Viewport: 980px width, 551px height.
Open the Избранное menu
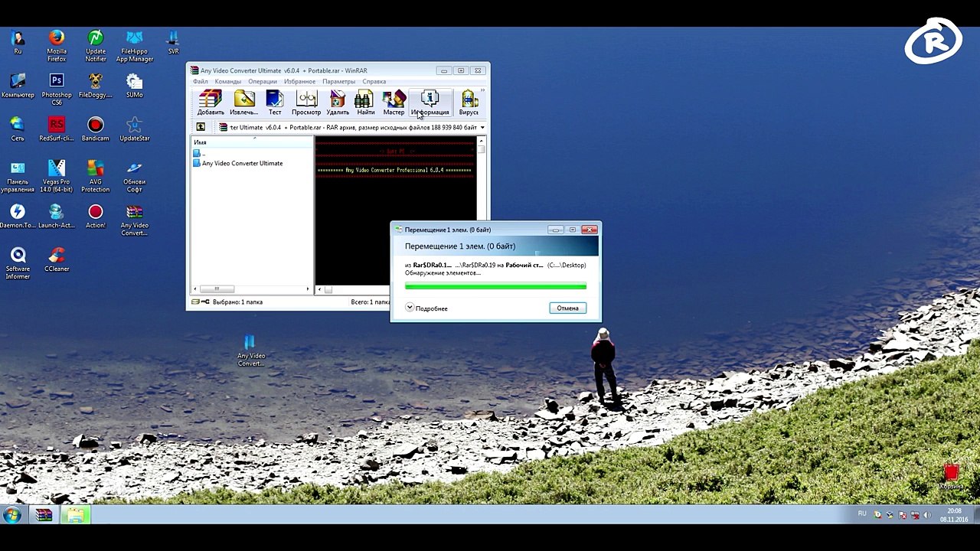point(299,81)
